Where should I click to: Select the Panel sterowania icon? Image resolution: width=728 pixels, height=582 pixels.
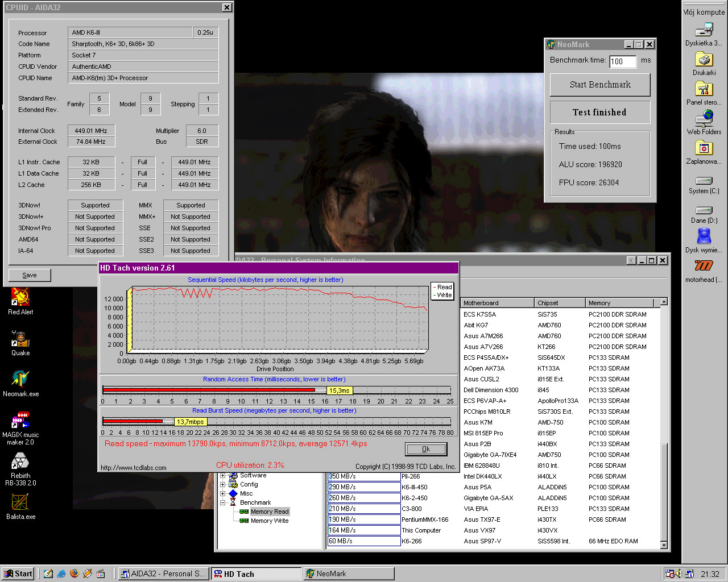(704, 93)
